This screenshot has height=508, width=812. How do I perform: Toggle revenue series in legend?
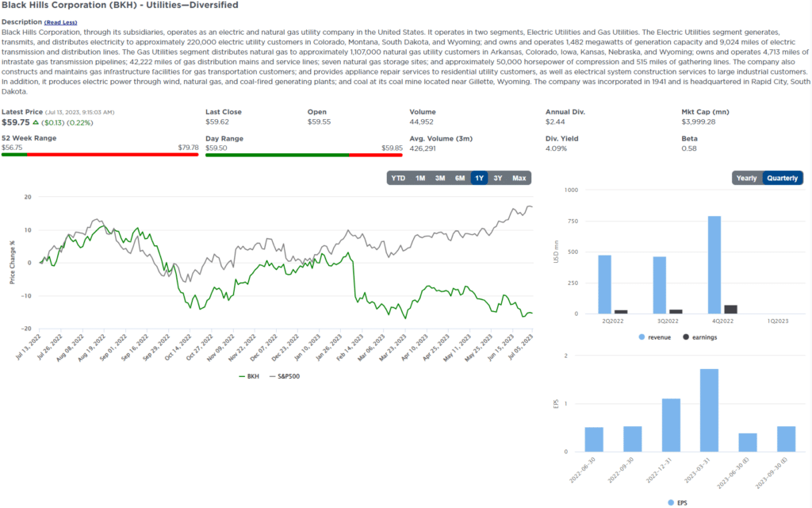pyautogui.click(x=654, y=337)
